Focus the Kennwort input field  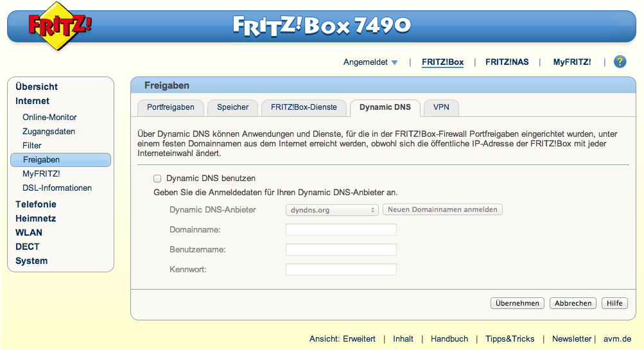pos(342,270)
